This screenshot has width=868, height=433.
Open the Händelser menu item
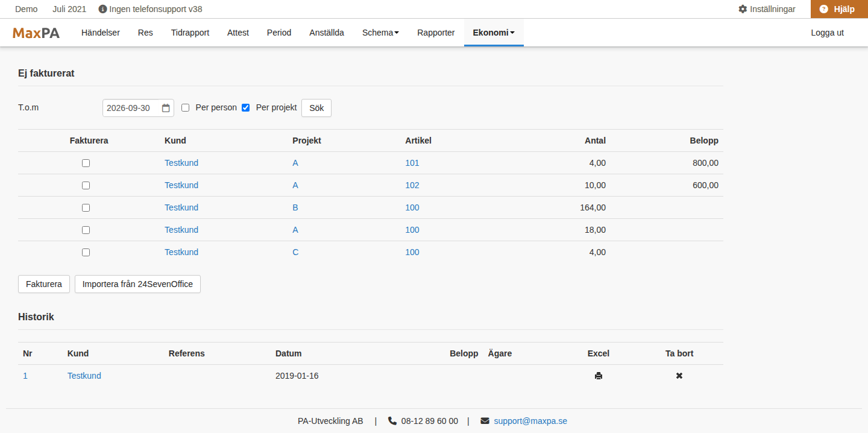coord(101,33)
